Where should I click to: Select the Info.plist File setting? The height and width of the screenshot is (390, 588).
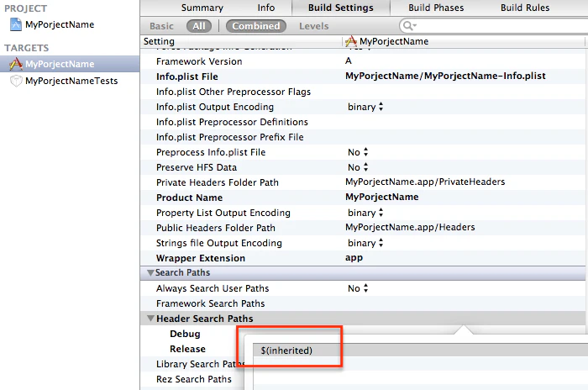click(x=187, y=76)
